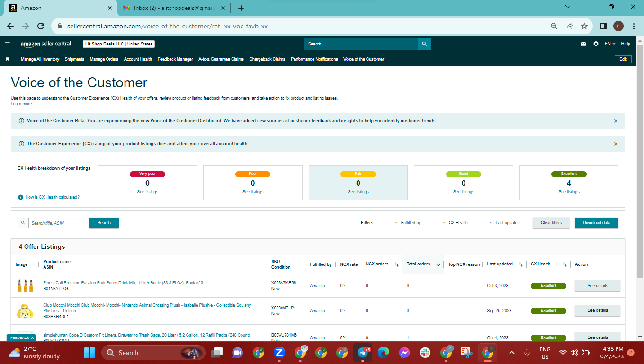Viewport: 644px width, 364px height.
Task: Sort the table by Total orders
Action: pyautogui.click(x=438, y=264)
